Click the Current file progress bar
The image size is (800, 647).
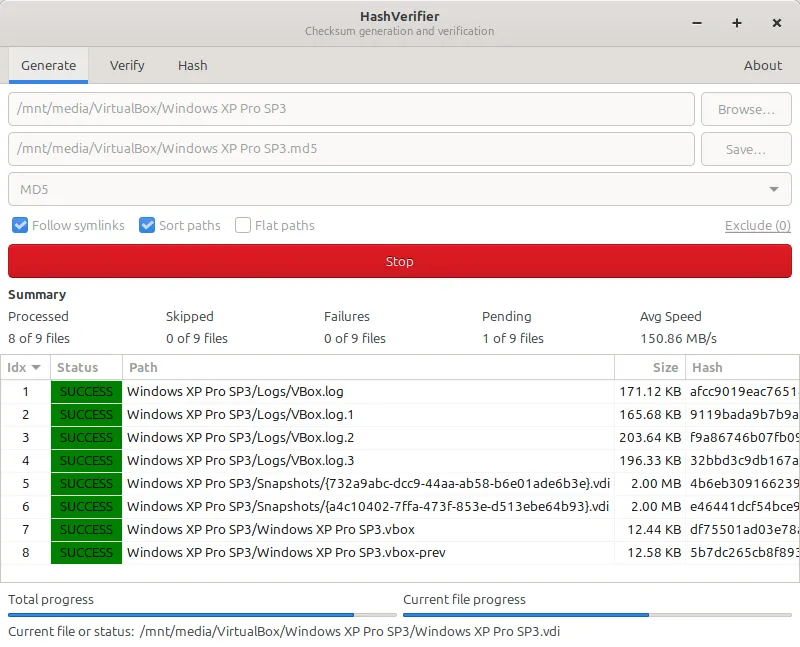597,615
